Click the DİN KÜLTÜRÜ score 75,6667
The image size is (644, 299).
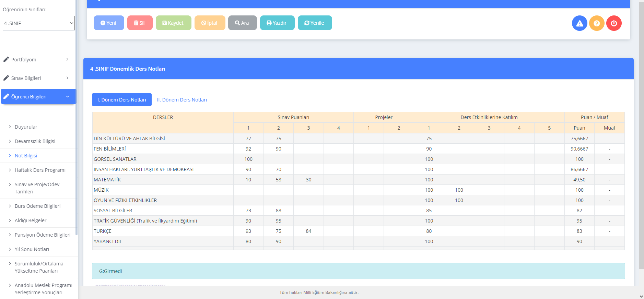pyautogui.click(x=579, y=139)
